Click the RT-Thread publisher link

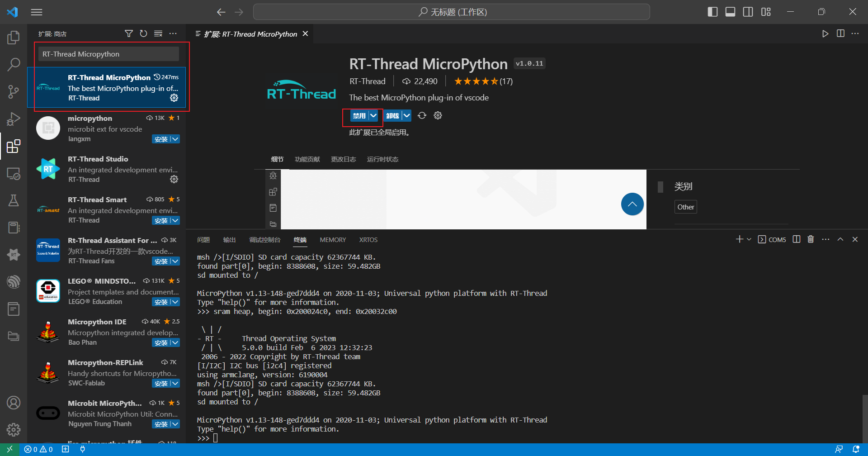coord(368,81)
